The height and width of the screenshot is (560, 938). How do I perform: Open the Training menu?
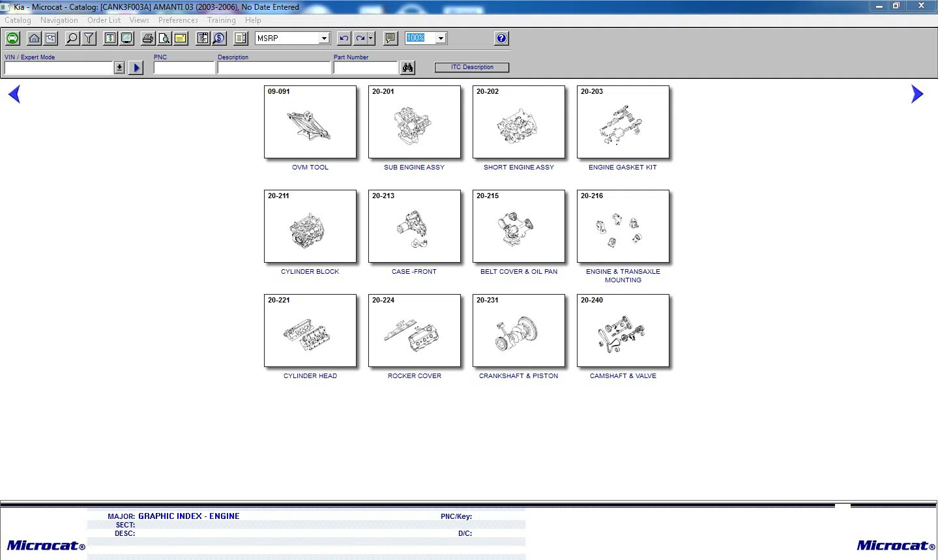(x=221, y=20)
